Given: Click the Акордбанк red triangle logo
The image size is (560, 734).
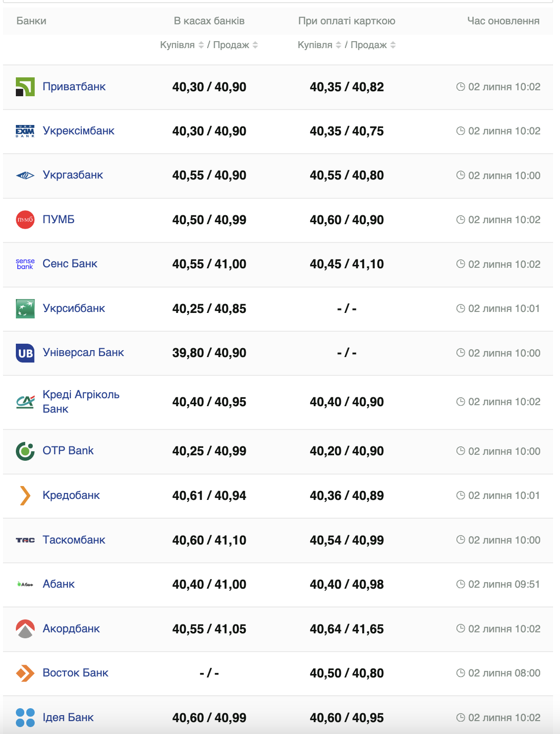Looking at the screenshot, I should (25, 629).
